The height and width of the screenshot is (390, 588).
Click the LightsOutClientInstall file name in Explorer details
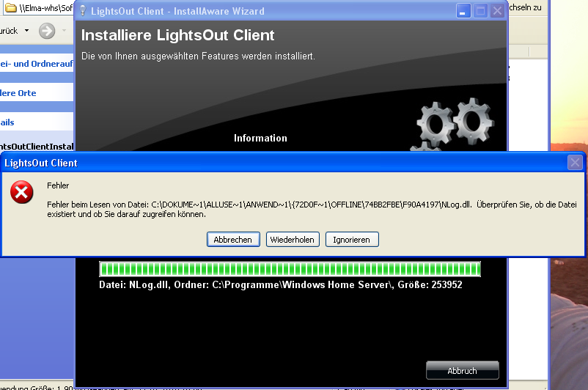37,147
